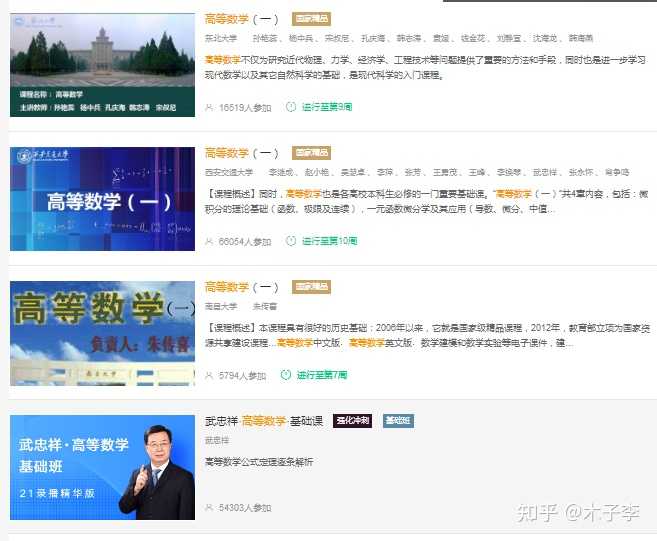Click the 南昌大学 【课程概述】 description paragraph

click(x=427, y=335)
